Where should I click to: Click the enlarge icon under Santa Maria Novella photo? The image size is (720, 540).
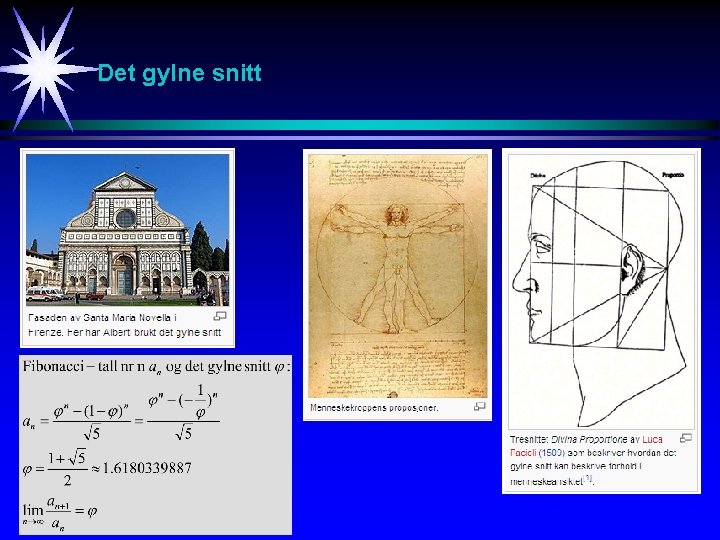click(220, 316)
